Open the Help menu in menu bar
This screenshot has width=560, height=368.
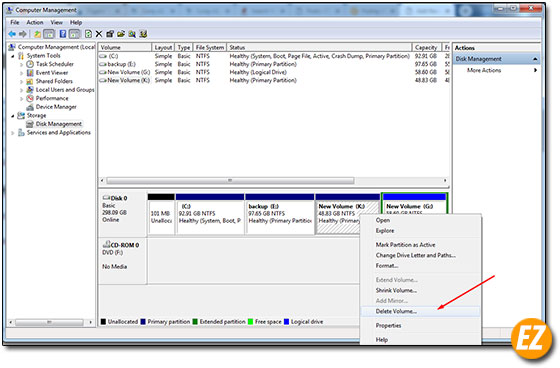pos(76,23)
